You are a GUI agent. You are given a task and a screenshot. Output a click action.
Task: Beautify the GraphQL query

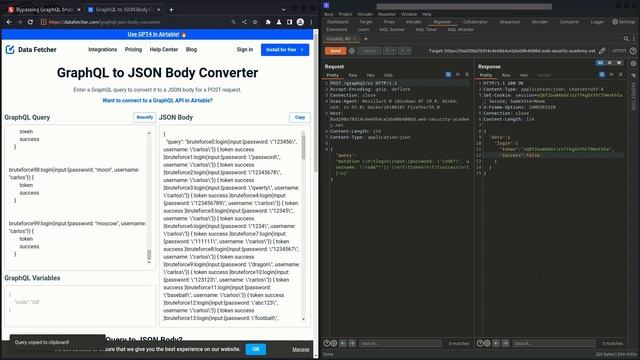click(x=144, y=117)
